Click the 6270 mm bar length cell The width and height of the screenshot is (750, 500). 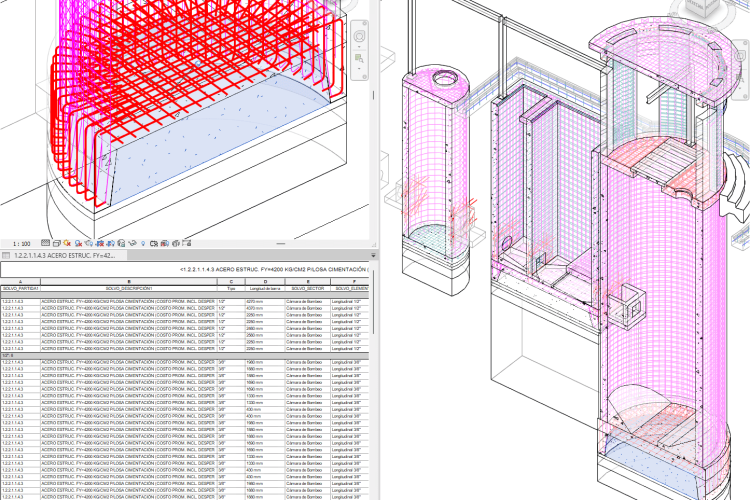(265, 302)
